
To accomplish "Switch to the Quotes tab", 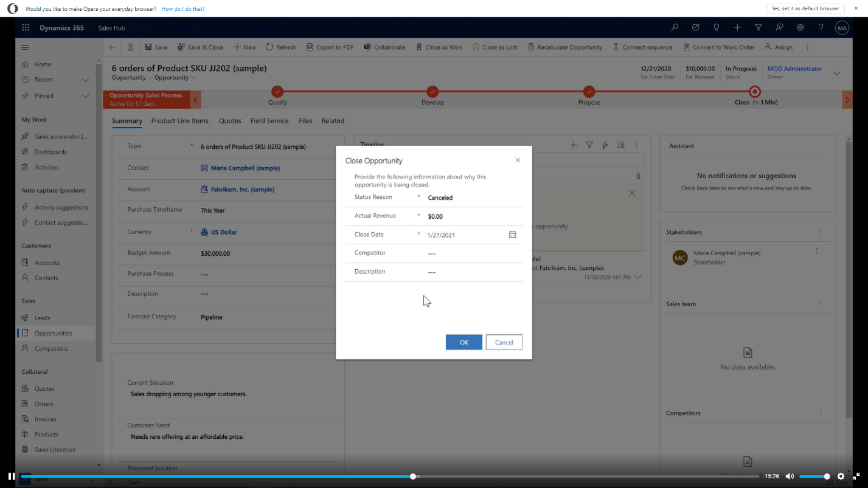I will point(230,121).
